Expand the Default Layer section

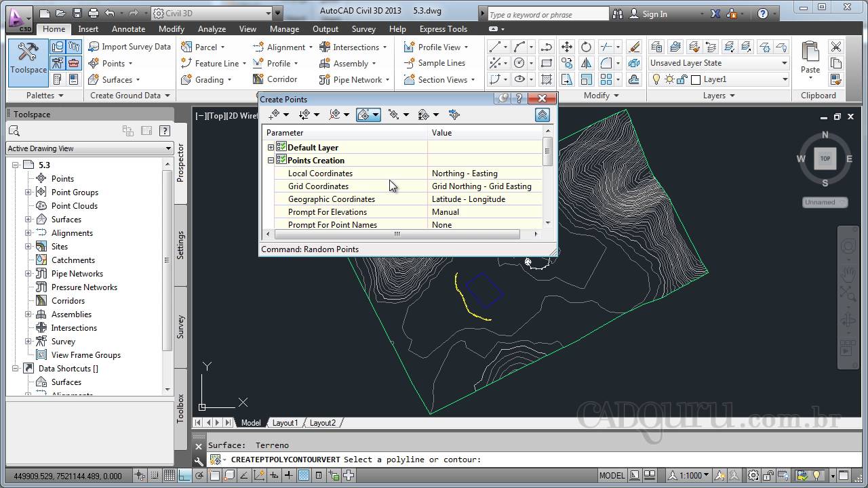[x=271, y=148]
